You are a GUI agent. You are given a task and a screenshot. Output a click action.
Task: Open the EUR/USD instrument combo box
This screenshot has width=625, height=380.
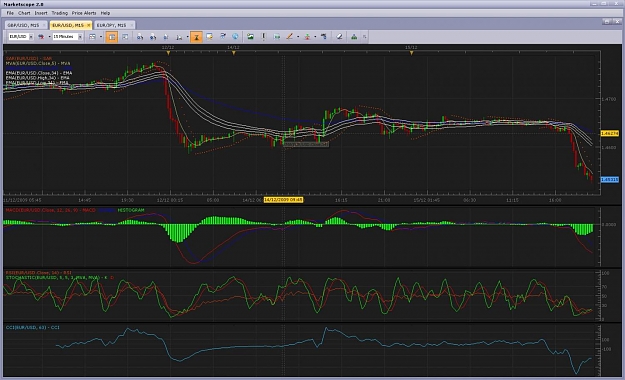click(x=21, y=37)
